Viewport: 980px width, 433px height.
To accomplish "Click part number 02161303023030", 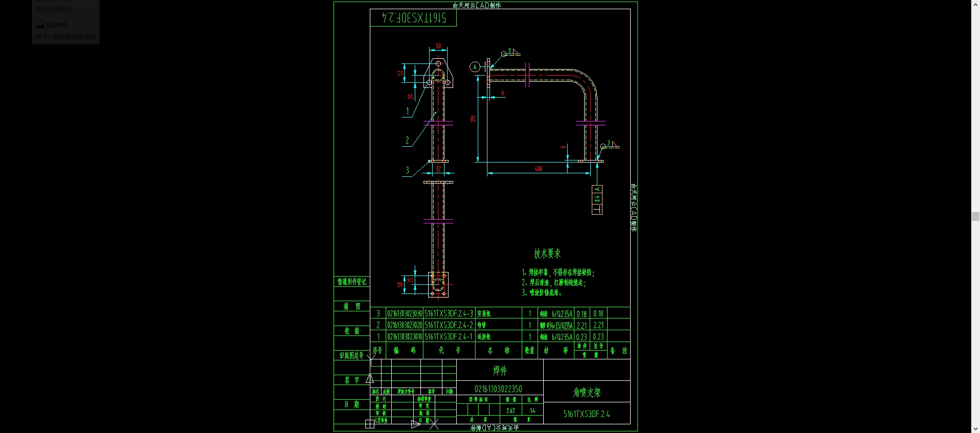I will click(405, 313).
